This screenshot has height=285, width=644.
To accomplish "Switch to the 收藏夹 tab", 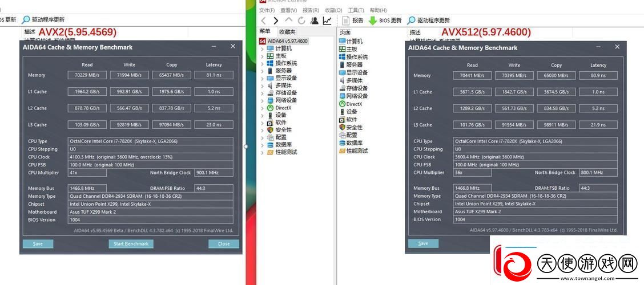I will pyautogui.click(x=287, y=31).
